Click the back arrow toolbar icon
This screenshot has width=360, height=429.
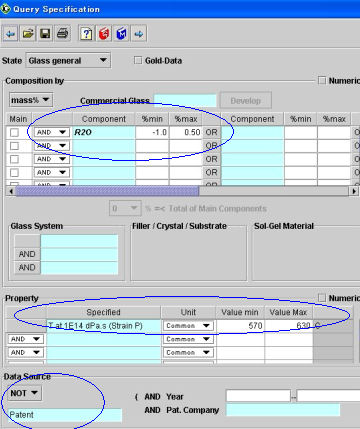(11, 34)
